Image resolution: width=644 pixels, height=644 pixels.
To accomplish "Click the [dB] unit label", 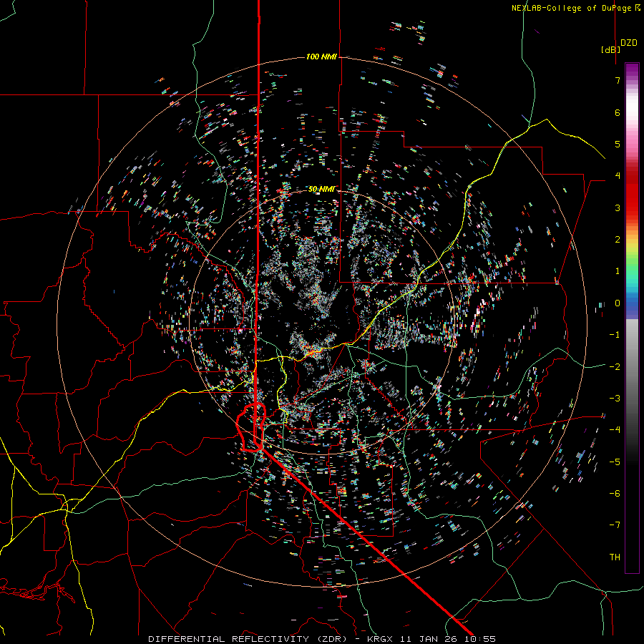I will click(610, 49).
